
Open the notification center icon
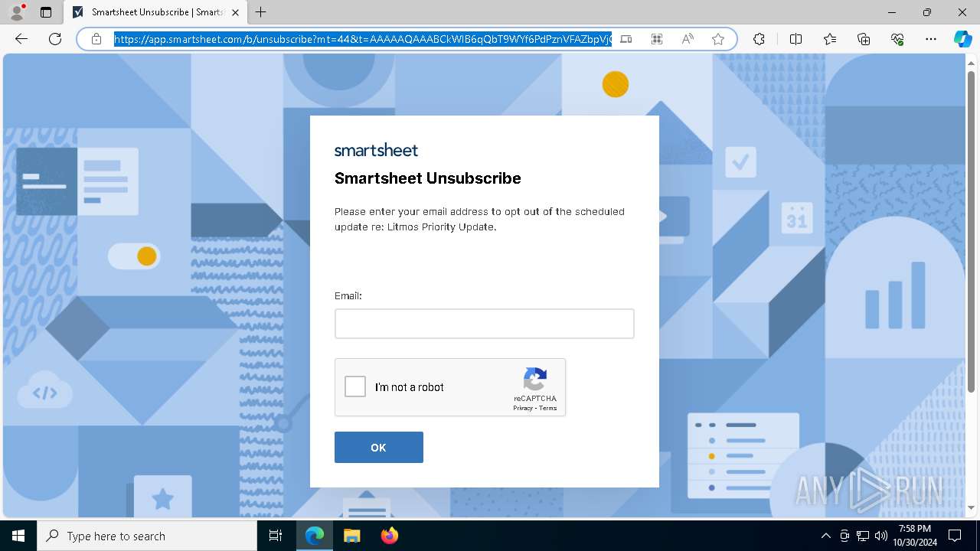955,536
